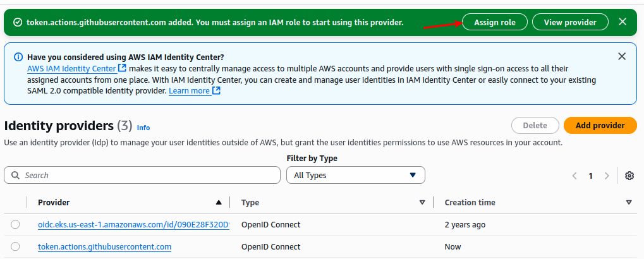This screenshot has width=644, height=259.
Task: Click the '2 years ago' creation time cell
Action: click(x=465, y=224)
